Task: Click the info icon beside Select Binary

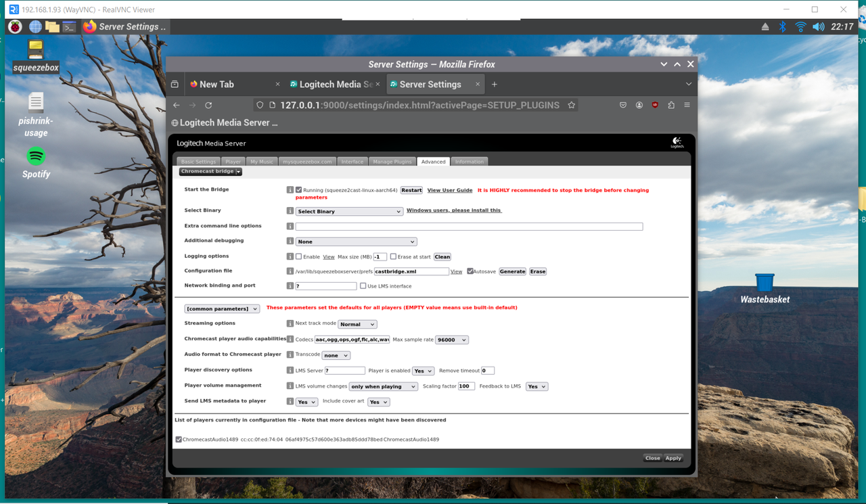Action: pos(290,211)
